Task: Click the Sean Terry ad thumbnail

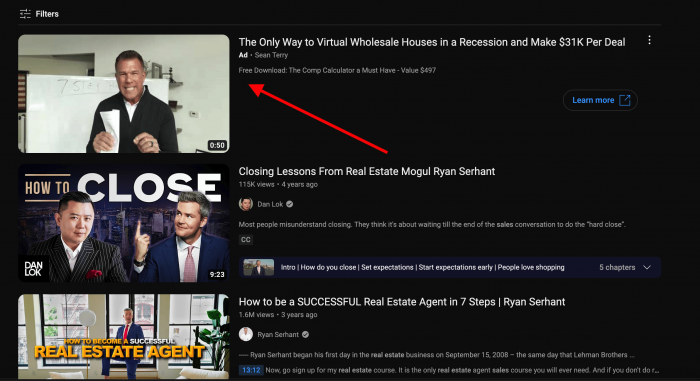Action: [124, 94]
